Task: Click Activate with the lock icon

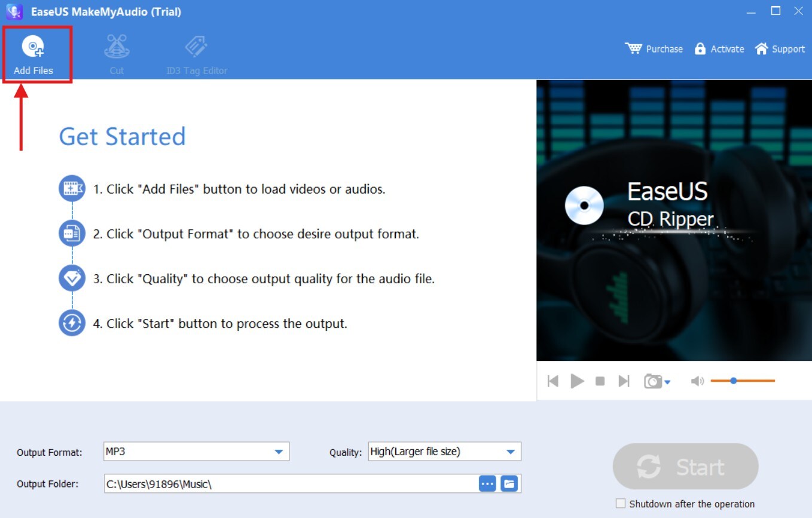Action: (x=719, y=49)
